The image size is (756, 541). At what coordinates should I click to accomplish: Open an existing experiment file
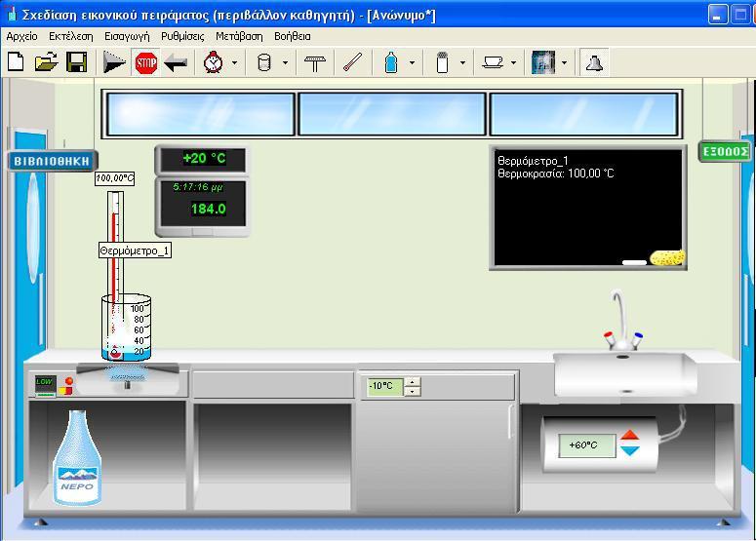(46, 62)
